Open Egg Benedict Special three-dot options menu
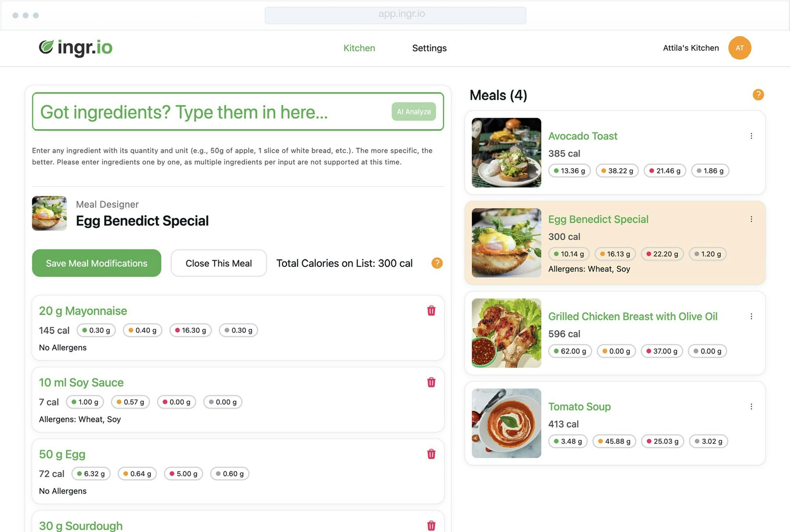The image size is (790, 532). [751, 219]
